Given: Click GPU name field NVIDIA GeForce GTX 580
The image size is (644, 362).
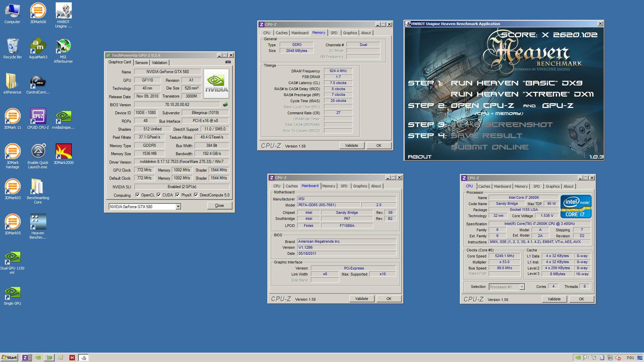Looking at the screenshot, I should (168, 72).
